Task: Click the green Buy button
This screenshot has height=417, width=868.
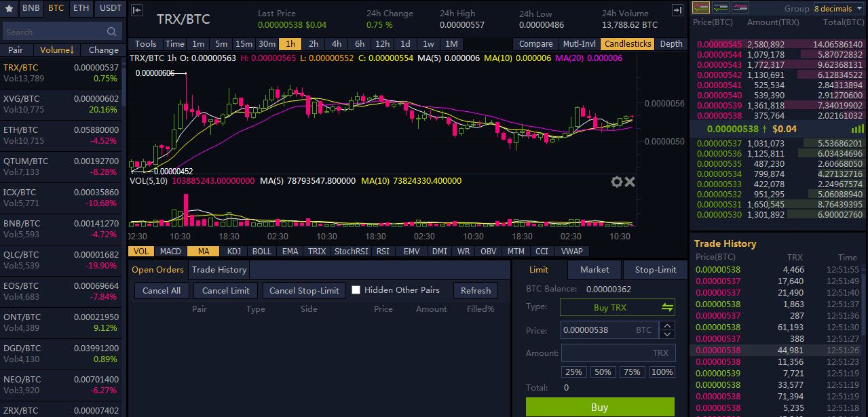Action: click(600, 407)
